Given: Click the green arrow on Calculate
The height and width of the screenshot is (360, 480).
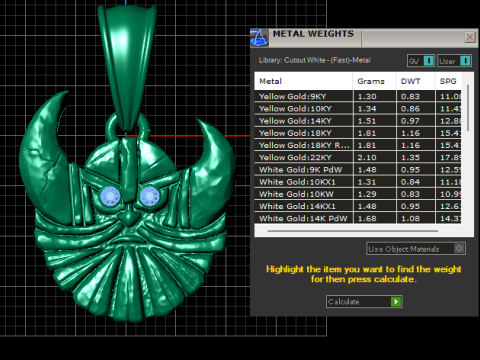Looking at the screenshot, I should coord(396,302).
